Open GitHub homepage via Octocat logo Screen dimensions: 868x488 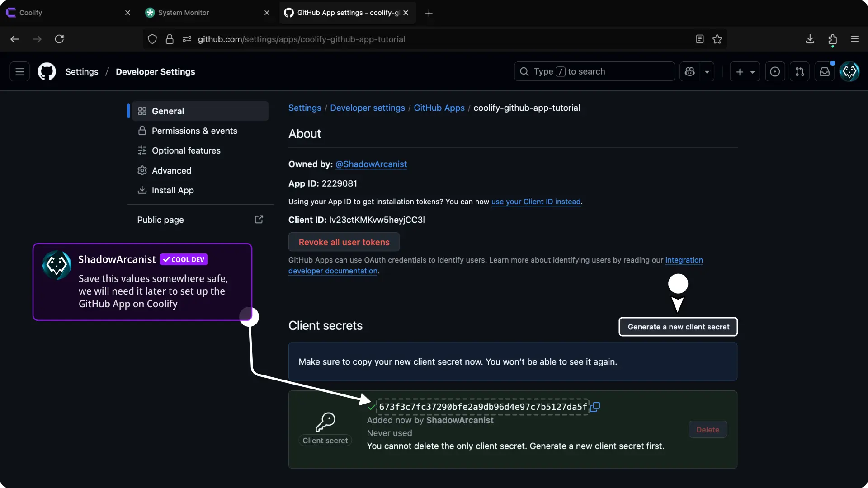coord(47,71)
